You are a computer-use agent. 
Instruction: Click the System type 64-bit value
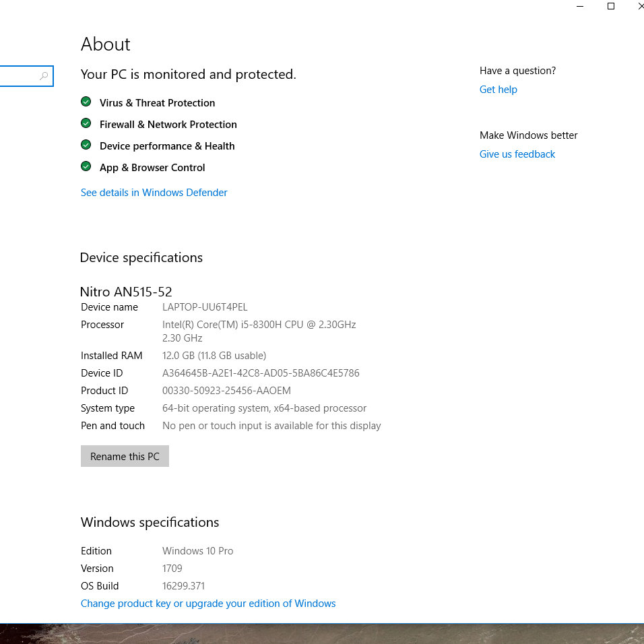pos(264,408)
